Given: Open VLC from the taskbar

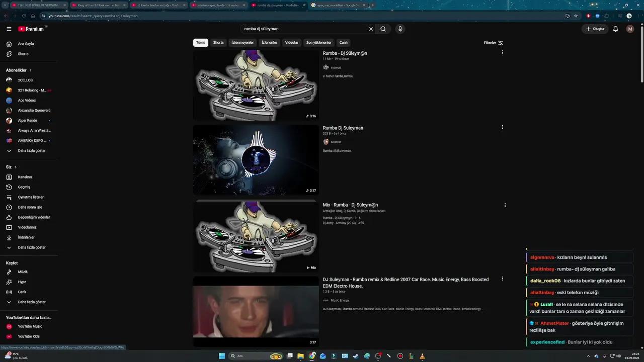Looking at the screenshot, I should 422,356.
